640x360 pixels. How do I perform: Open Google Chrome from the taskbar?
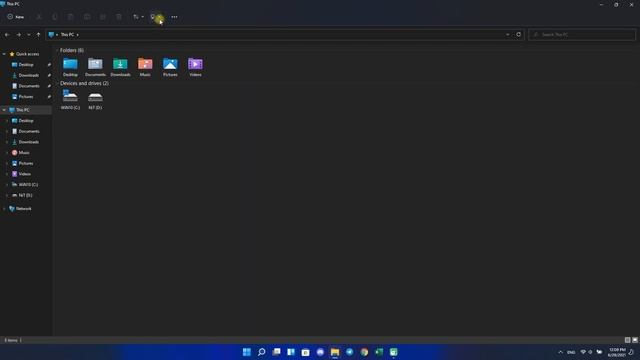click(x=364, y=352)
